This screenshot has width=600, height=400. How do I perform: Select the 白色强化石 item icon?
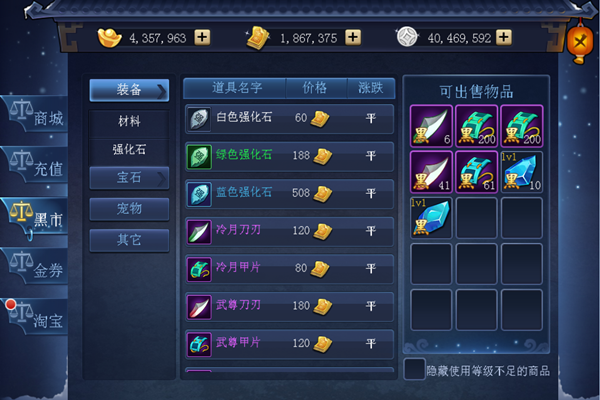tap(199, 119)
